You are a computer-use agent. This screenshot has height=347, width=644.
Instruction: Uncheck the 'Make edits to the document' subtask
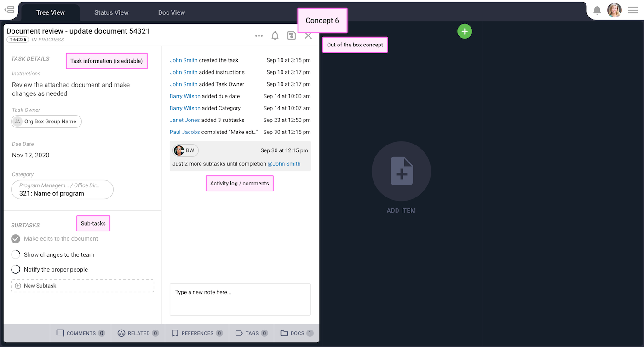tap(16, 239)
